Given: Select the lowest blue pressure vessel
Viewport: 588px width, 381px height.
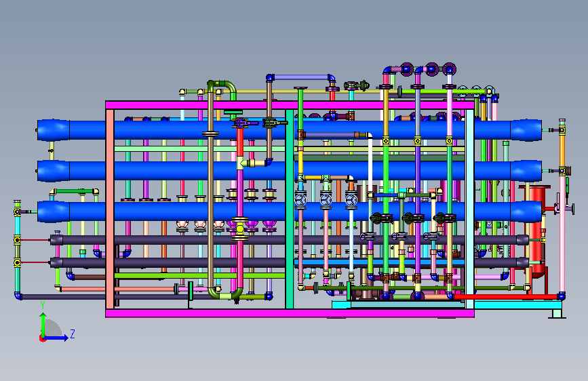Looking at the screenshot, I should (x=289, y=211).
